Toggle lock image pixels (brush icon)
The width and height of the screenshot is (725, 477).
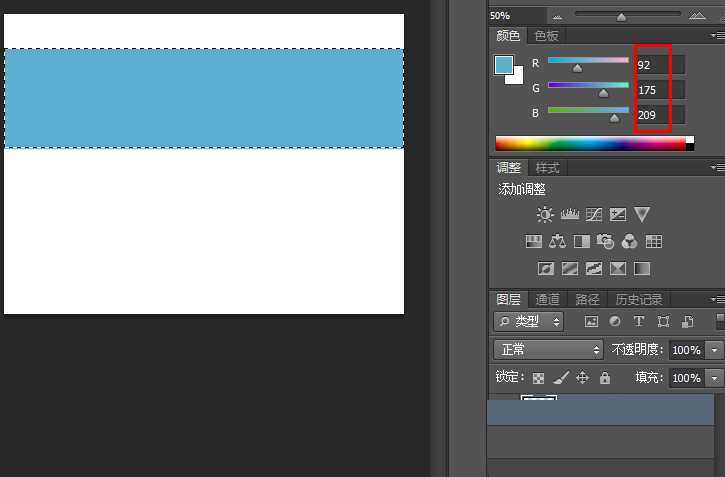[561, 378]
